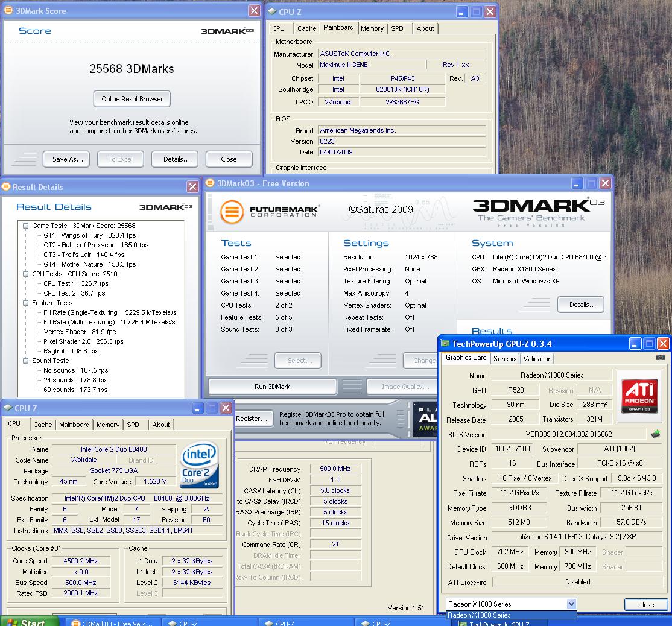Screen dimensions: 672x626
Task: Click Details... in 3DMark Score window
Action: coord(175,159)
